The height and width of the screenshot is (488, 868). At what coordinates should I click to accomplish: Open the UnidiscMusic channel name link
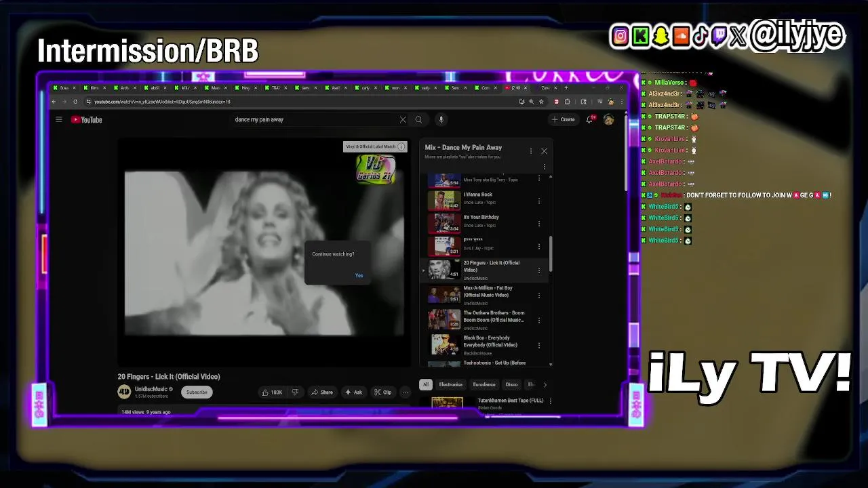tap(151, 389)
